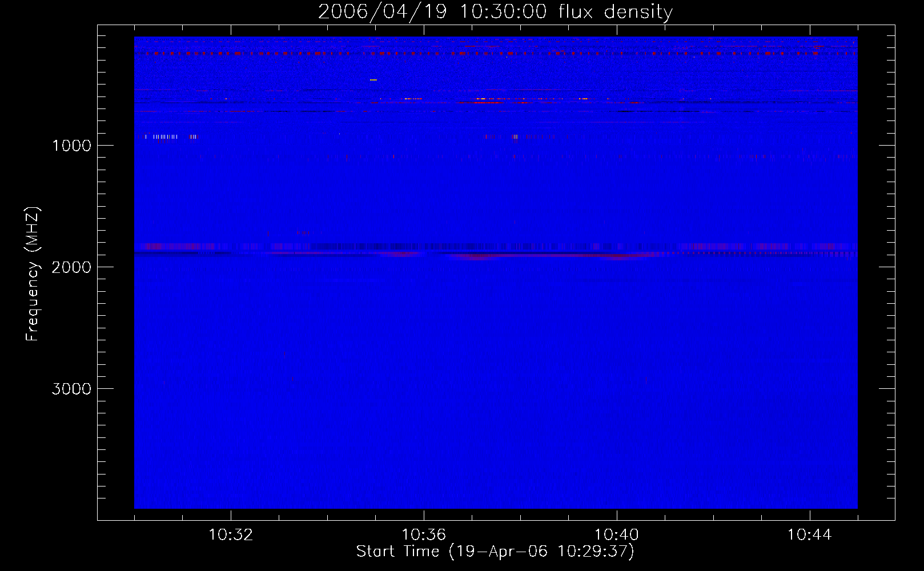Click the 1000 frequency tick label

pyautogui.click(x=71, y=146)
